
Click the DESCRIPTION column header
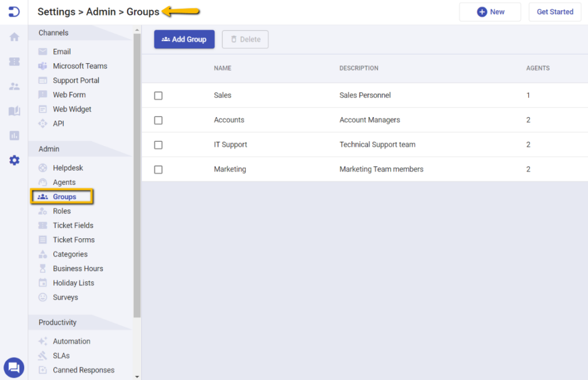tap(359, 68)
